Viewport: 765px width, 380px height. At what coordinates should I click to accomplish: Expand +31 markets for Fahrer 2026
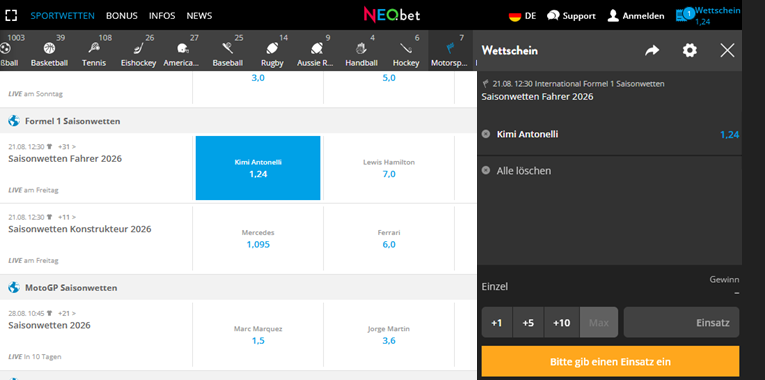tap(67, 146)
